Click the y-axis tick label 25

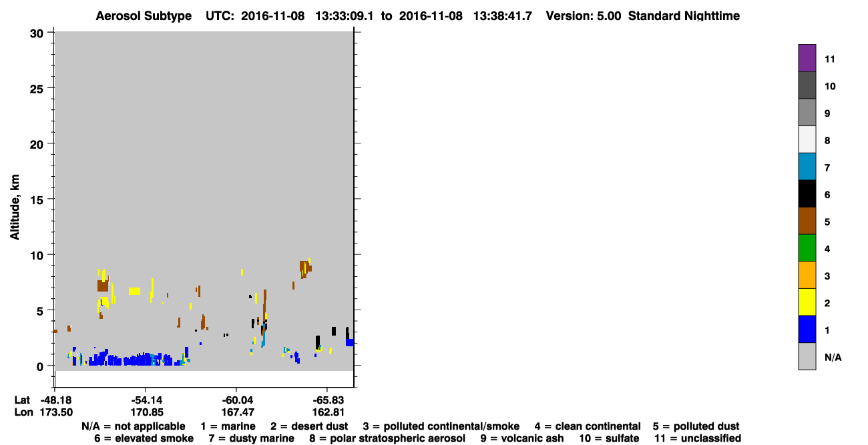pyautogui.click(x=38, y=88)
